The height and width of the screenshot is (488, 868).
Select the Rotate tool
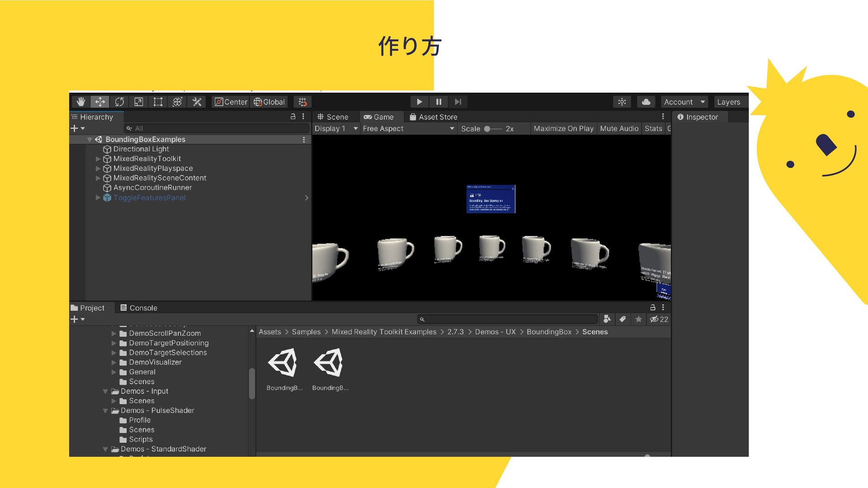click(x=119, y=102)
